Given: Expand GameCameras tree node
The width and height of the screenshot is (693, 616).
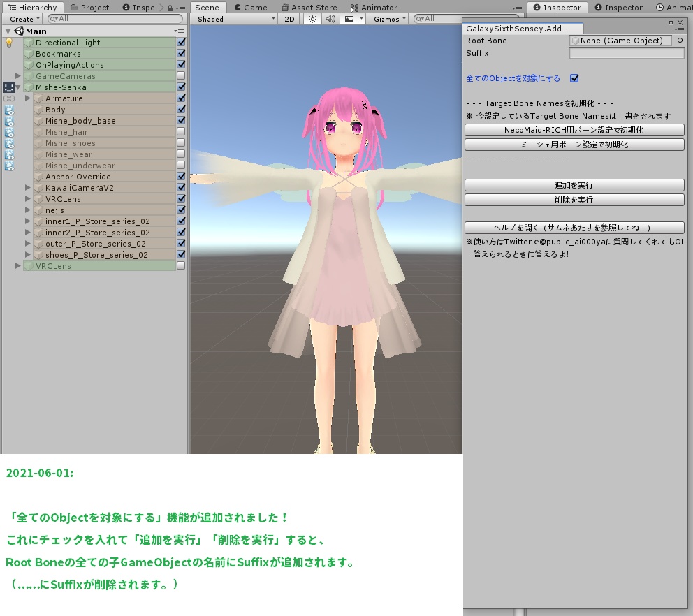Looking at the screenshot, I should click(18, 76).
